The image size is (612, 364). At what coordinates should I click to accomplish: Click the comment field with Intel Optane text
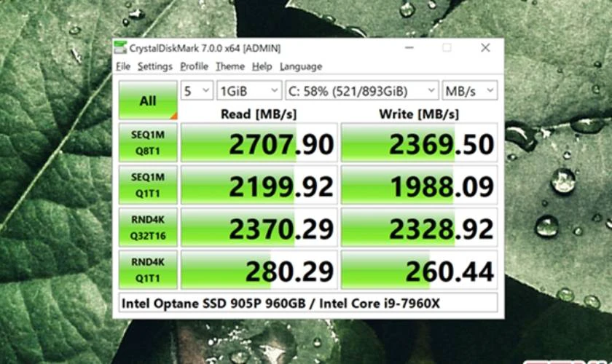(x=308, y=303)
